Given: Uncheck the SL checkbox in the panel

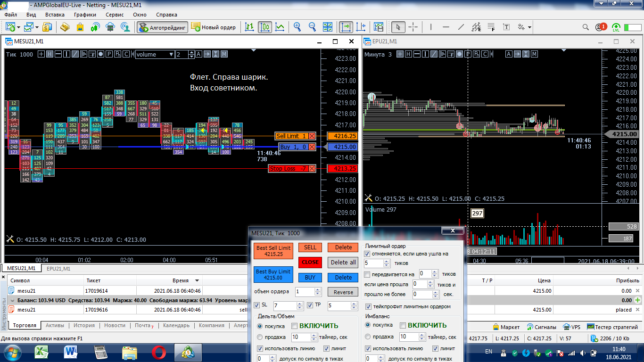Looking at the screenshot, I should click(257, 305).
